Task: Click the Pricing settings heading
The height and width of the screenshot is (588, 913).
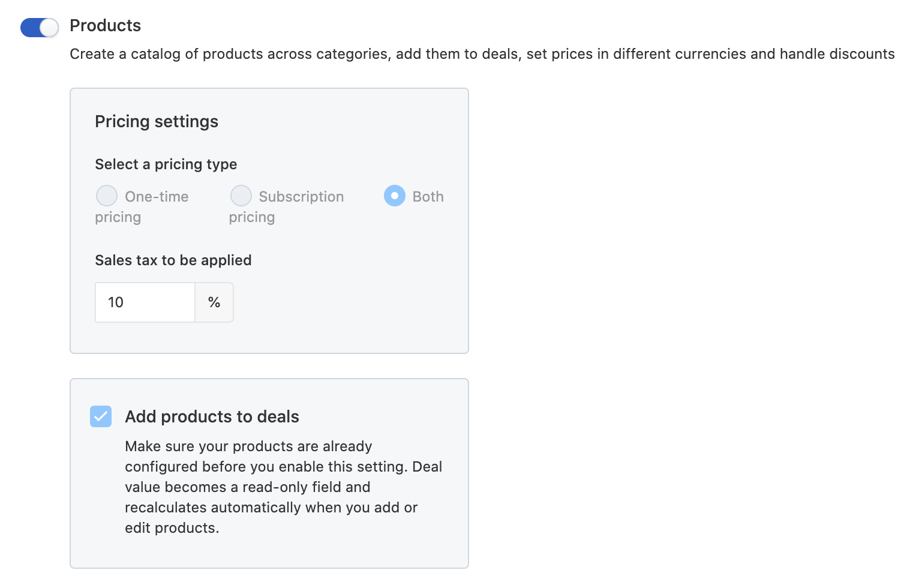Action: 157,121
